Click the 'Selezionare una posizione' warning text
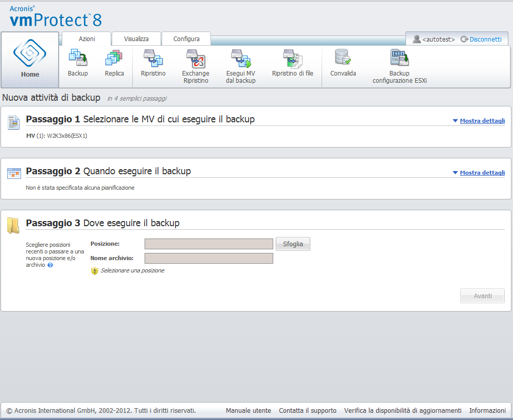Image resolution: width=513 pixels, height=420 pixels. 132,270
